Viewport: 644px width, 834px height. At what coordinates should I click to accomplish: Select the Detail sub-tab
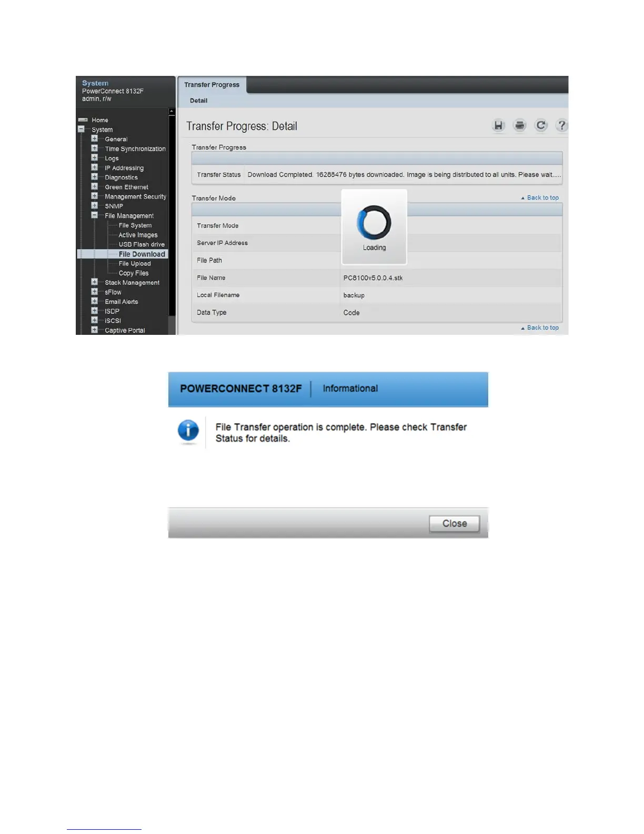tap(198, 101)
